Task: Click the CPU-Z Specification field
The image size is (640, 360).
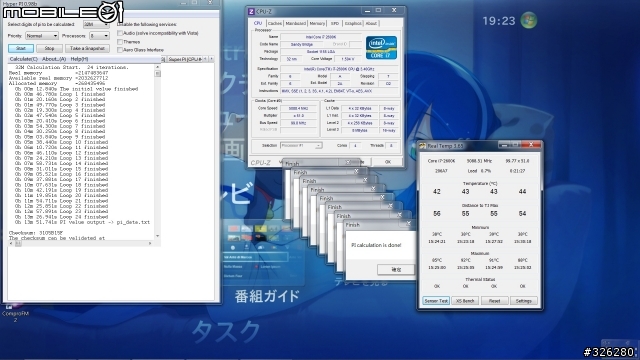Action: pos(338,69)
